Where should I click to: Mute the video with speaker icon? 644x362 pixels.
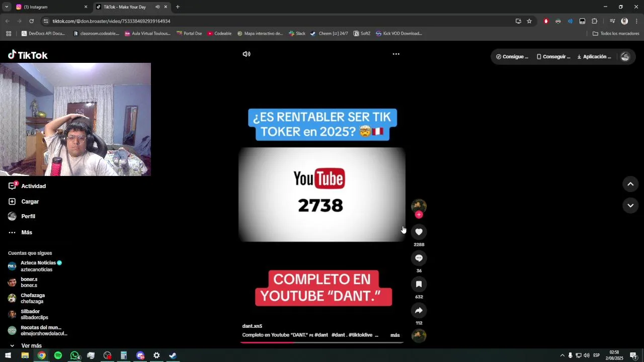247,54
